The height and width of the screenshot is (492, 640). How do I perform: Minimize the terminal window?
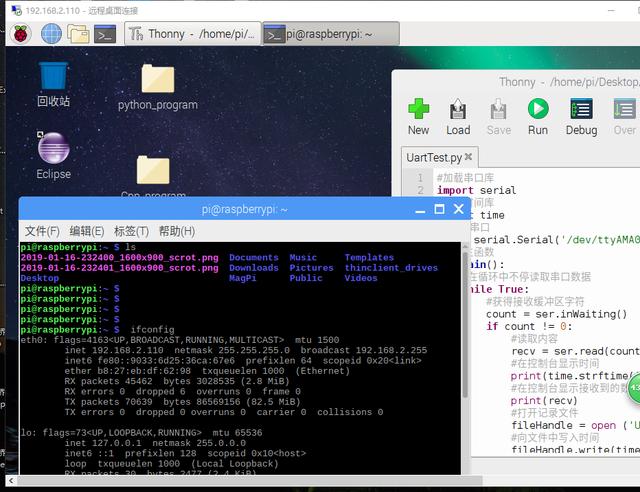click(420, 210)
